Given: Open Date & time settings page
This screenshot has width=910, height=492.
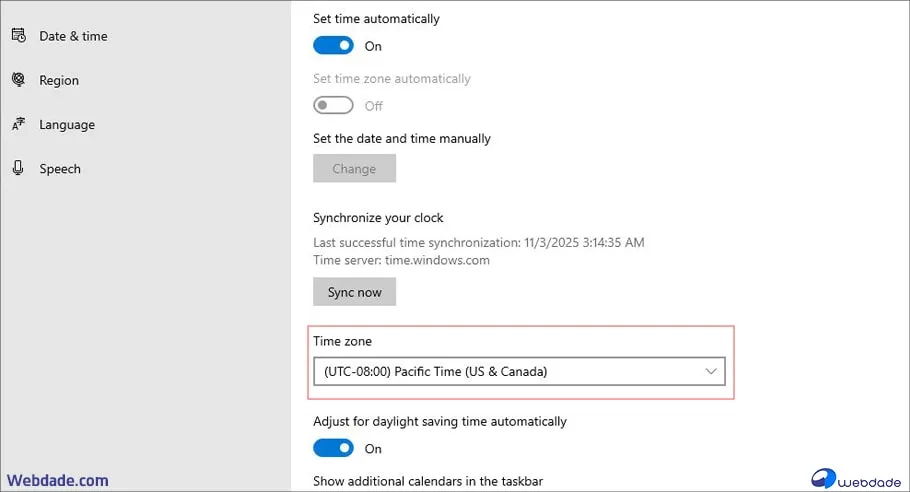Looking at the screenshot, I should pos(73,36).
